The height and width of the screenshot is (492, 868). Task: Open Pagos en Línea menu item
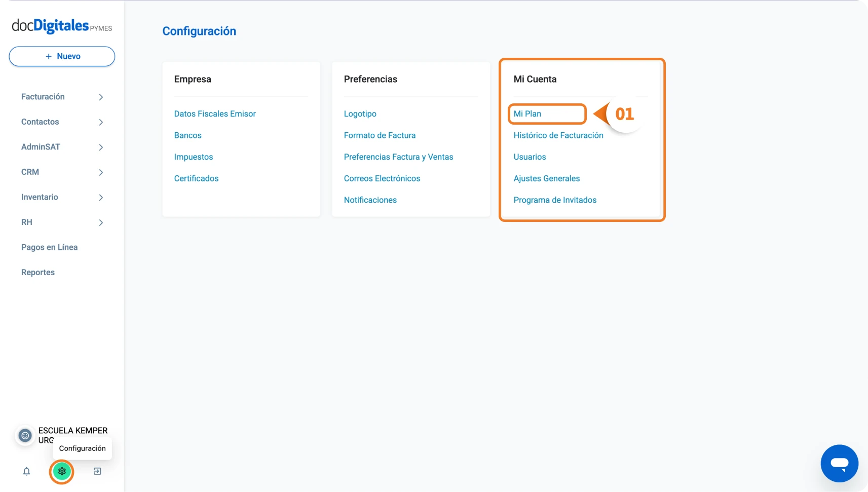pyautogui.click(x=49, y=247)
